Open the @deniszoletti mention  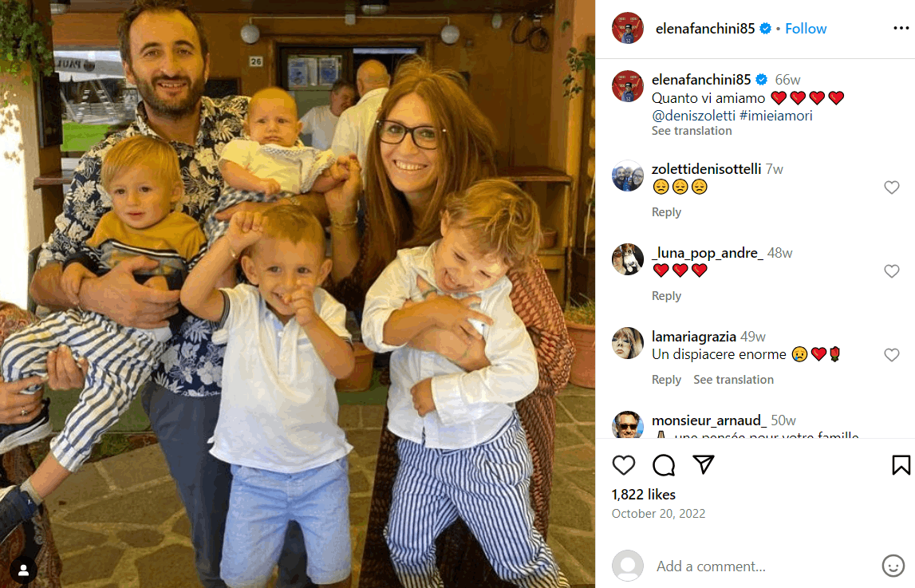tap(693, 116)
